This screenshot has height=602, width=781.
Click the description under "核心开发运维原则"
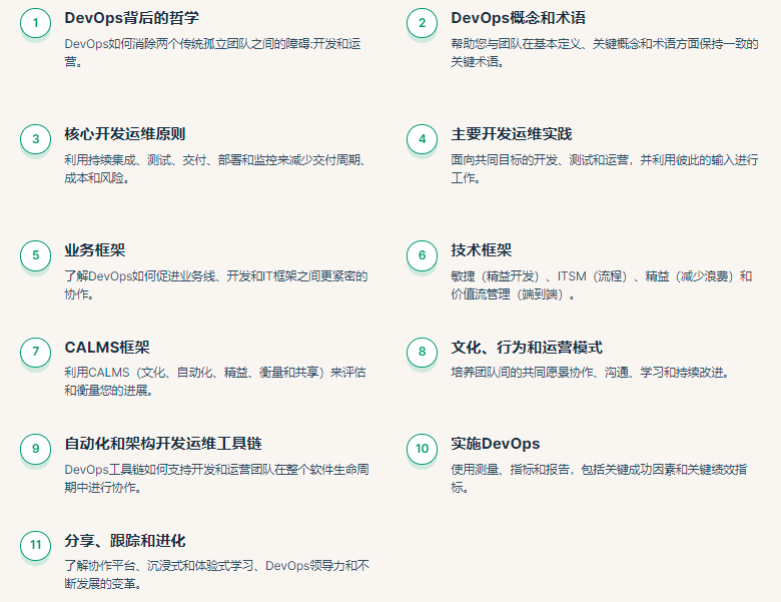coord(213,169)
